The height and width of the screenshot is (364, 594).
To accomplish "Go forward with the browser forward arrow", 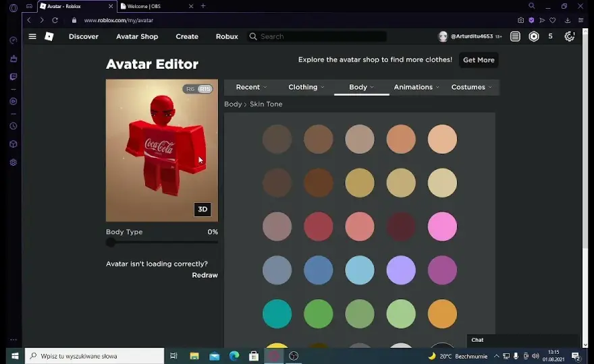I will 42,20.
